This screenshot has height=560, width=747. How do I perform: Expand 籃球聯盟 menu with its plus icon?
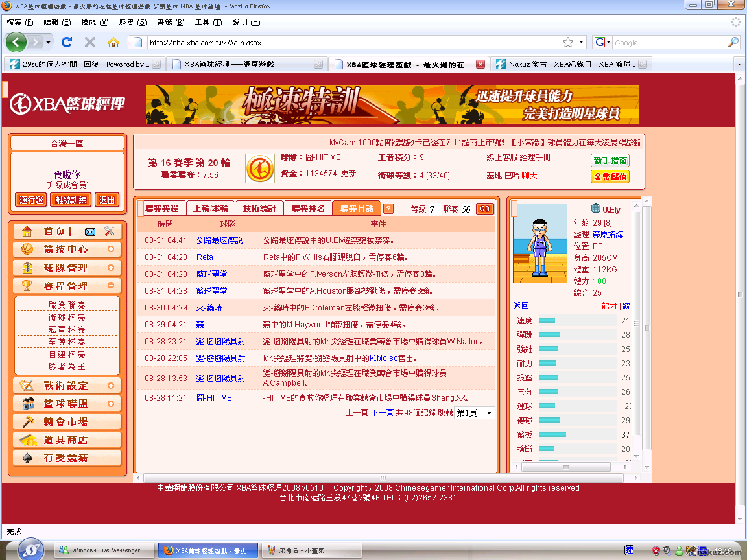(x=110, y=404)
